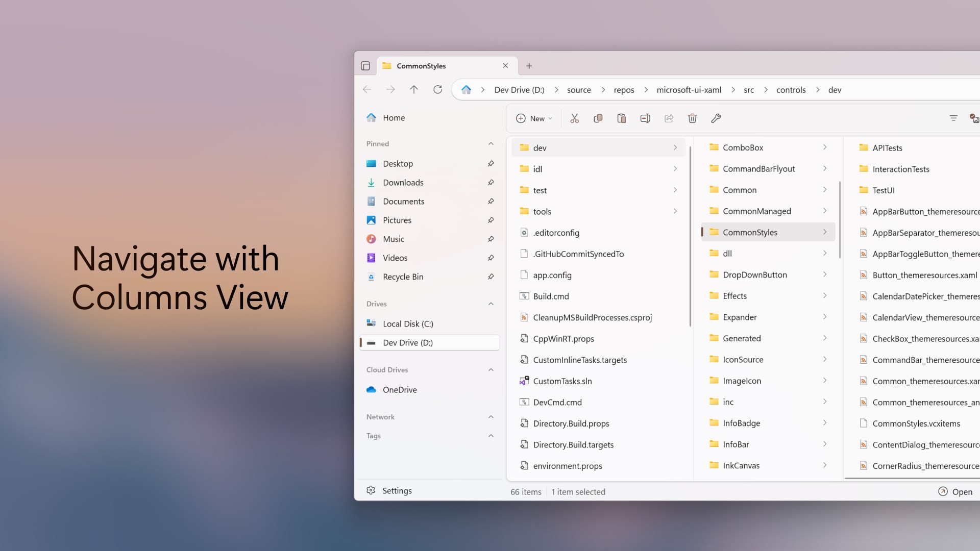Click the Cut icon on the toolbar
The image size is (980, 551).
(574, 118)
